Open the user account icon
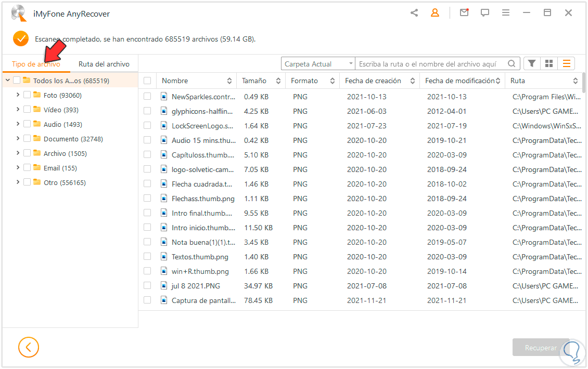The width and height of the screenshot is (588, 369). coord(434,13)
